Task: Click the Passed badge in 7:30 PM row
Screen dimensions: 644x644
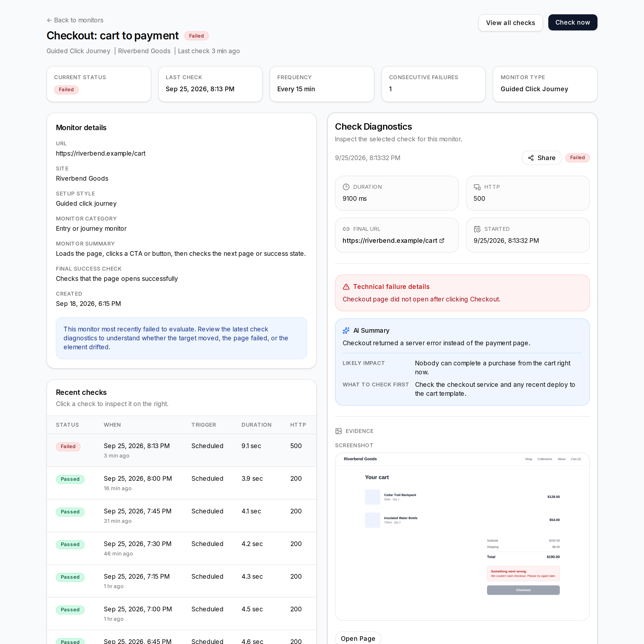Action: (70, 544)
